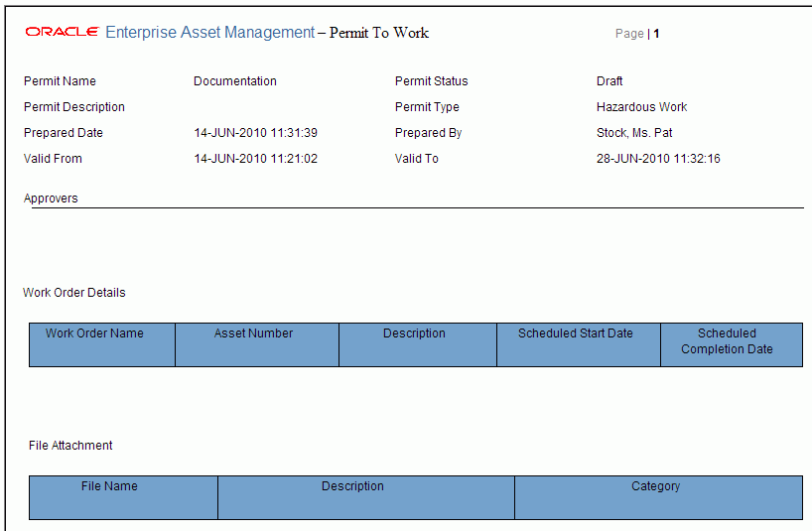812x531 pixels.
Task: Select the '14-JUN-2010 11:21:02' valid from value
Action: point(256,159)
